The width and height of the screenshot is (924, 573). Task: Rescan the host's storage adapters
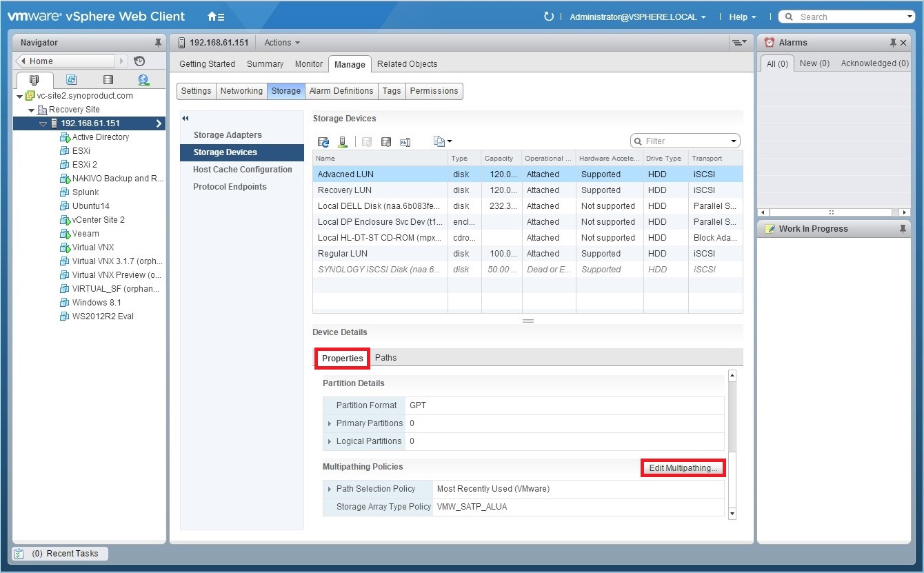(343, 141)
